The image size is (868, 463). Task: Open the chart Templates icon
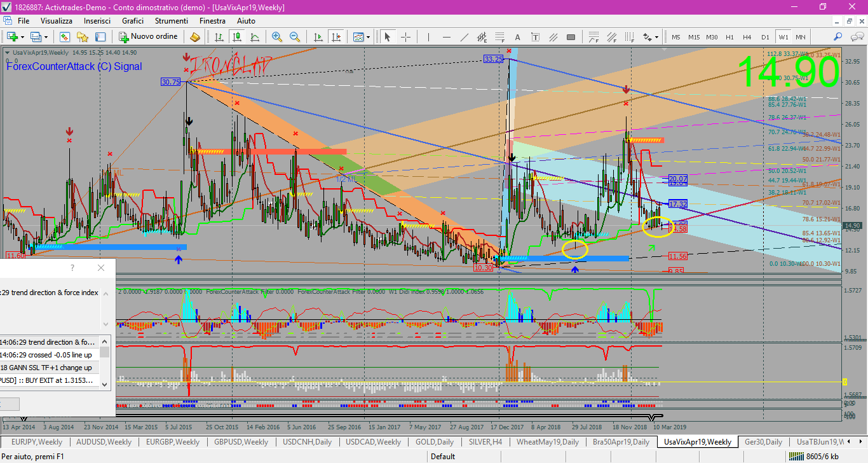pyautogui.click(x=358, y=37)
